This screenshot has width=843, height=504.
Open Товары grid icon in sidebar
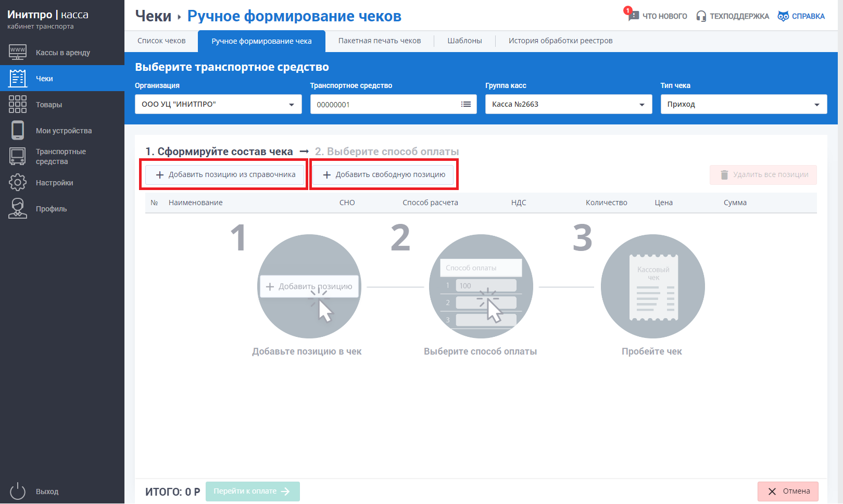(18, 104)
